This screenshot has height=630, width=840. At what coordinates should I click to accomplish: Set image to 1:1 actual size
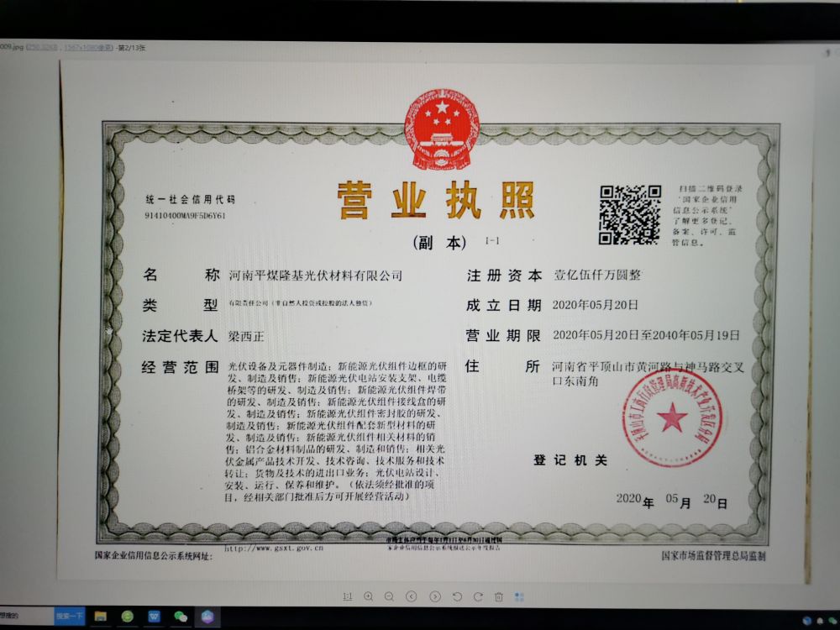[347, 596]
